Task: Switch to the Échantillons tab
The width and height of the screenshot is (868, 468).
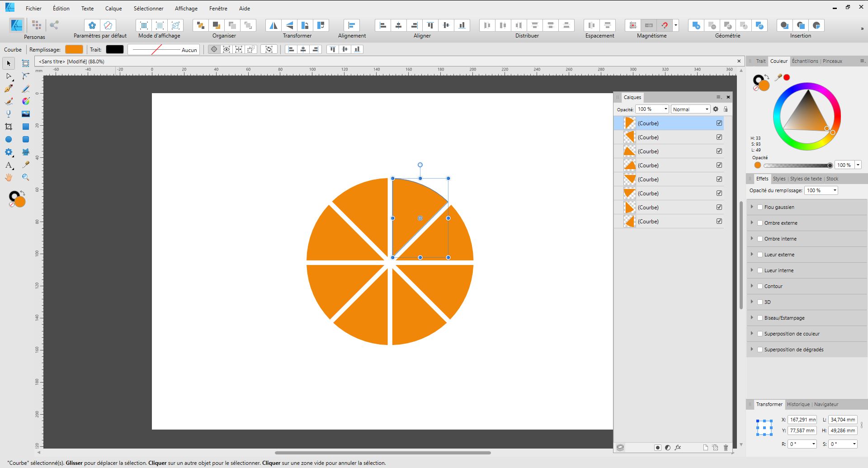Action: (x=805, y=61)
